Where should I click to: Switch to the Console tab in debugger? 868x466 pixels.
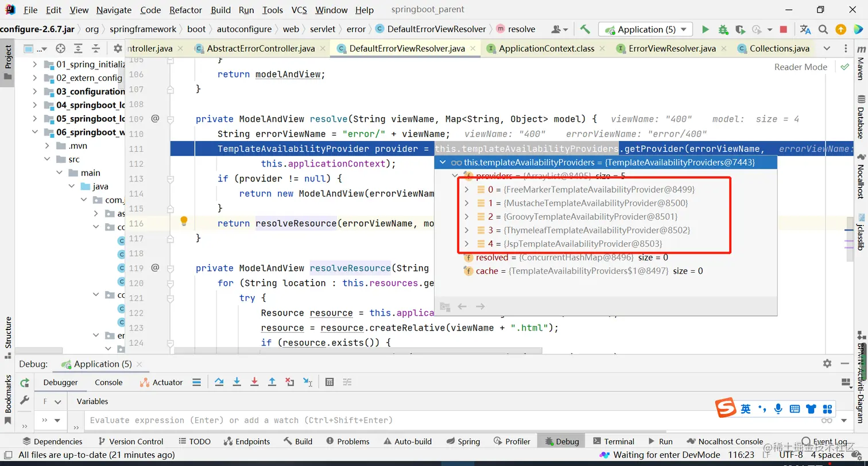pos(108,382)
